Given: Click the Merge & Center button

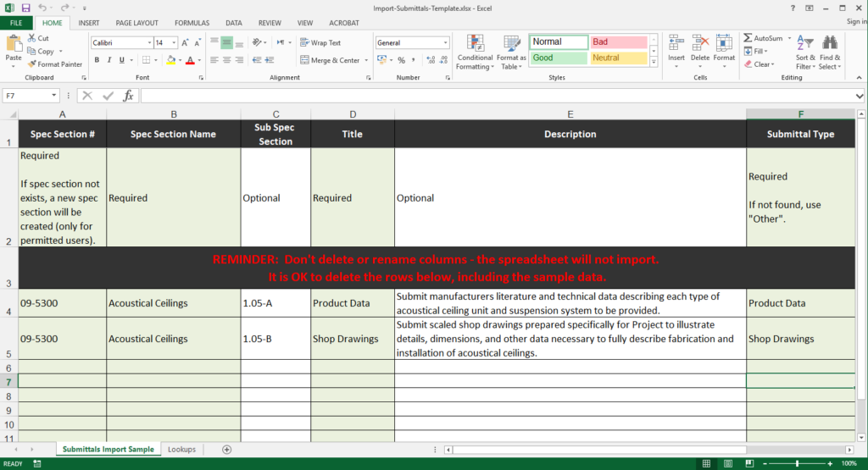Looking at the screenshot, I should pyautogui.click(x=329, y=60).
